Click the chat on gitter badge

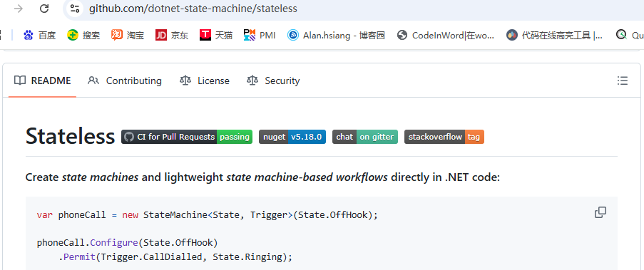pos(365,137)
